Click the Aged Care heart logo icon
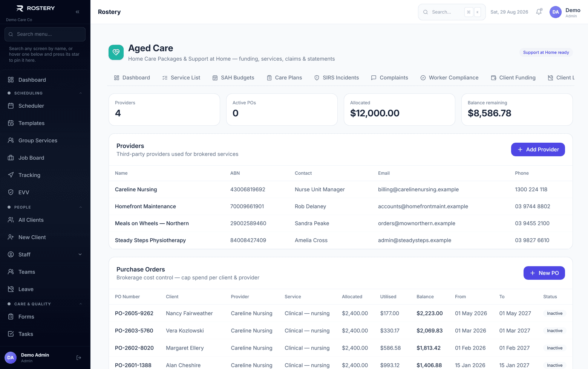588x369 pixels. click(x=116, y=52)
